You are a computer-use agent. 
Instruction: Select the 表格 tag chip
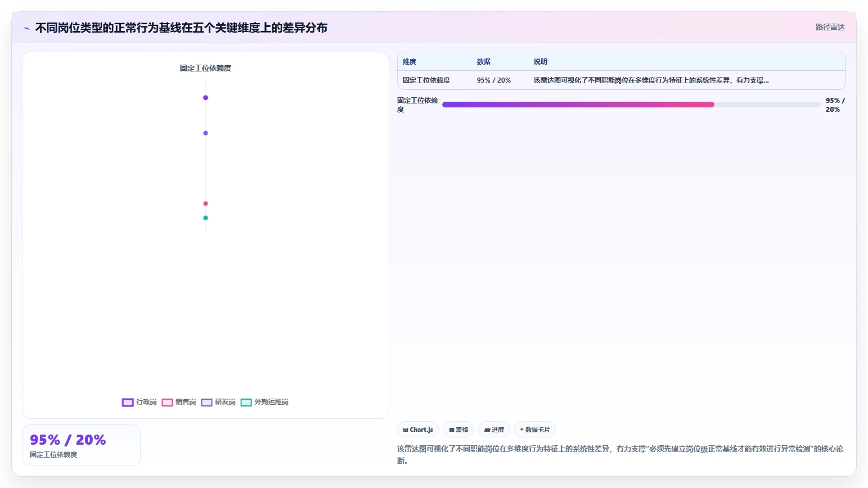[458, 430]
